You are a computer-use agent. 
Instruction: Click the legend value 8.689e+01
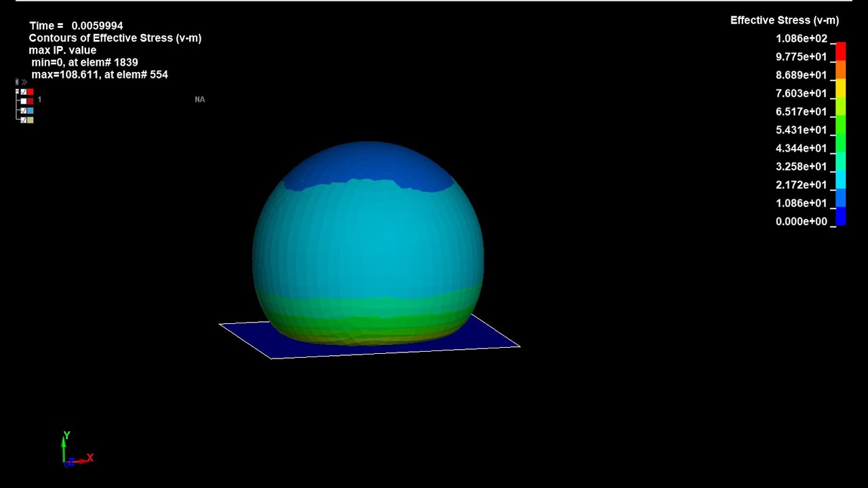802,75
